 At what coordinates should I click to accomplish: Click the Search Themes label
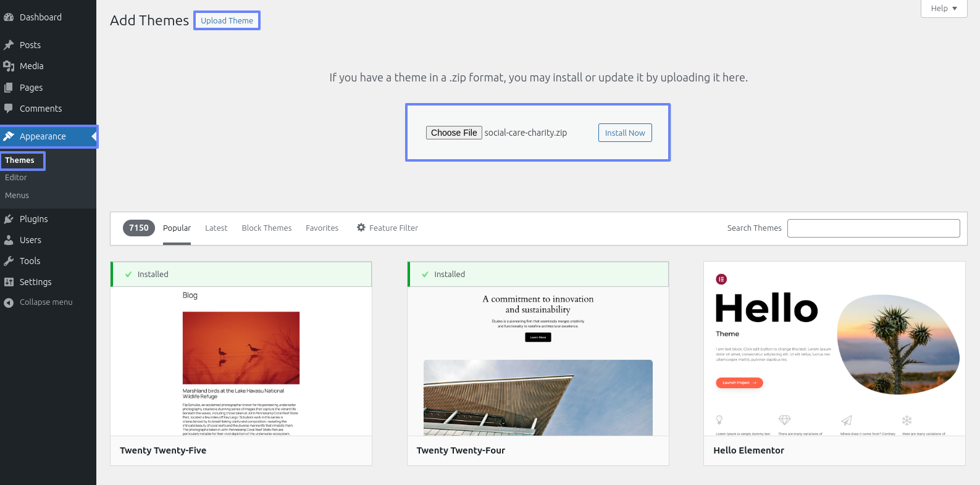click(x=754, y=228)
